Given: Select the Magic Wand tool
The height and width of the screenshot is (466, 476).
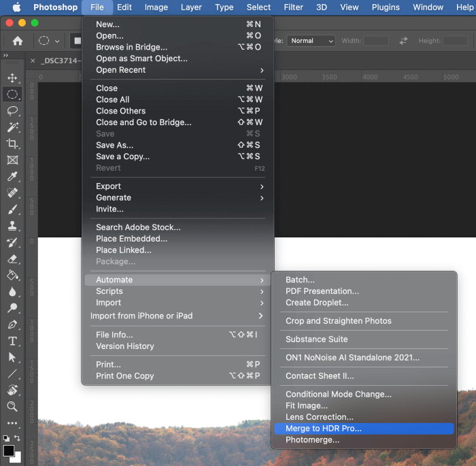Looking at the screenshot, I should click(12, 127).
